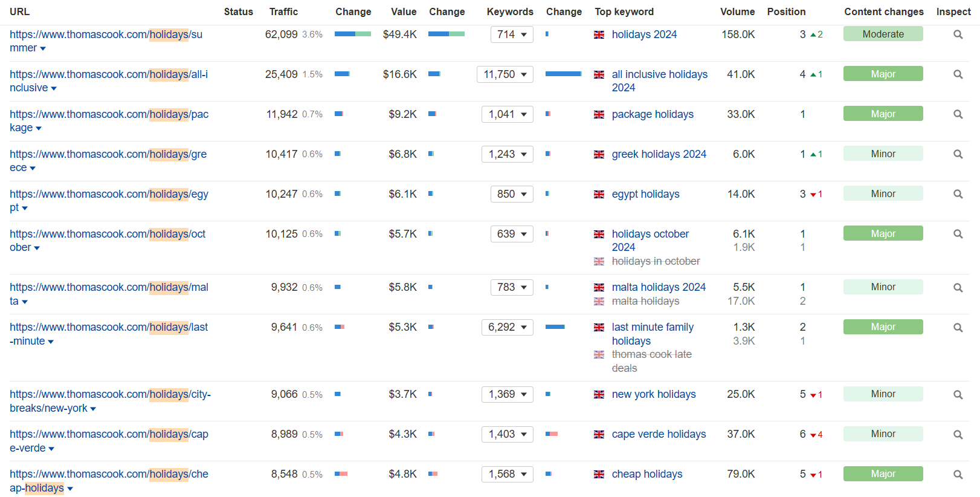Click UK flag beside cape verde holidays
Viewport: 980px width, 497px height.
tap(599, 435)
